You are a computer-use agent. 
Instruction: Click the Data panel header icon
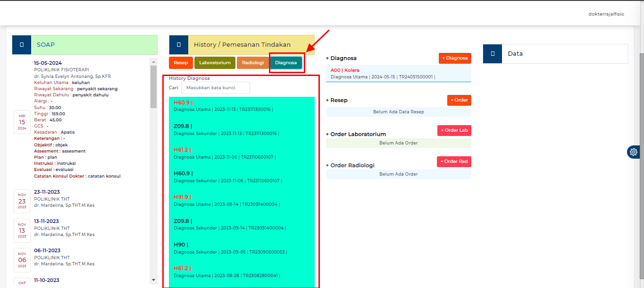(x=492, y=53)
